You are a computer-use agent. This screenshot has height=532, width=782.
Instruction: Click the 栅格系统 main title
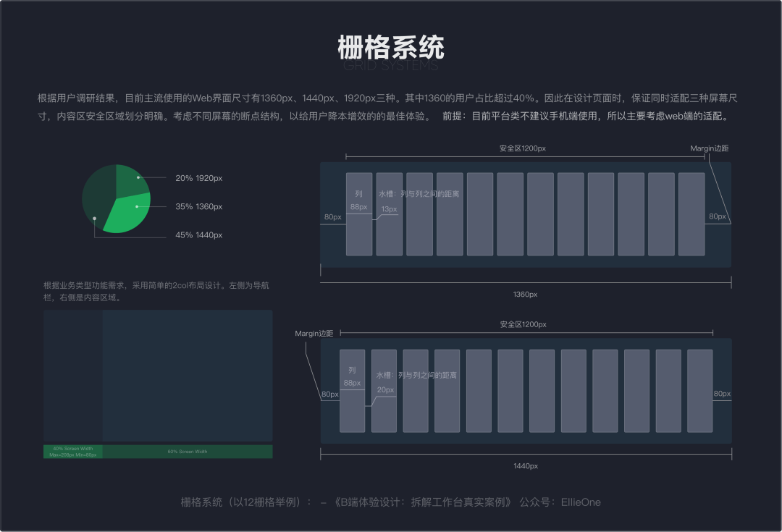[390, 47]
